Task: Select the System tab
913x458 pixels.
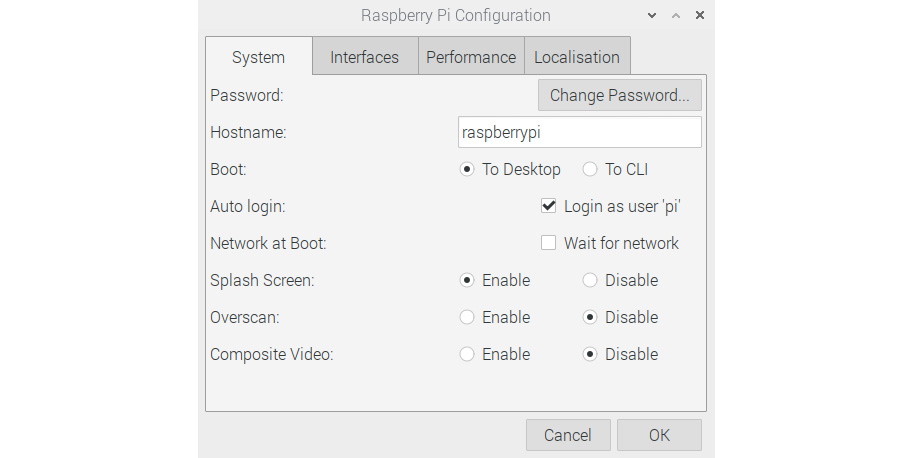Action: [x=259, y=56]
